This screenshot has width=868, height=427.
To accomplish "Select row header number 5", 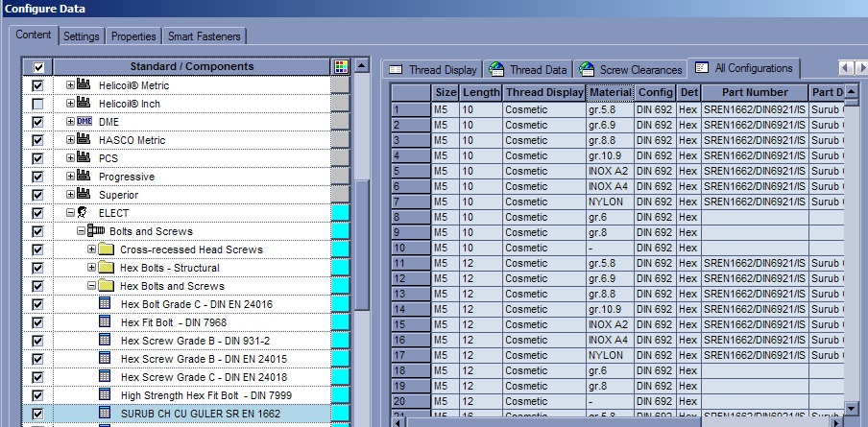I will 411,171.
